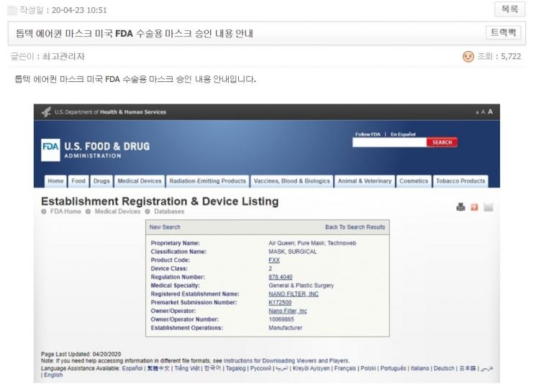536x392 pixels.
Task: Select largest text size A
Action: pyautogui.click(x=491, y=111)
